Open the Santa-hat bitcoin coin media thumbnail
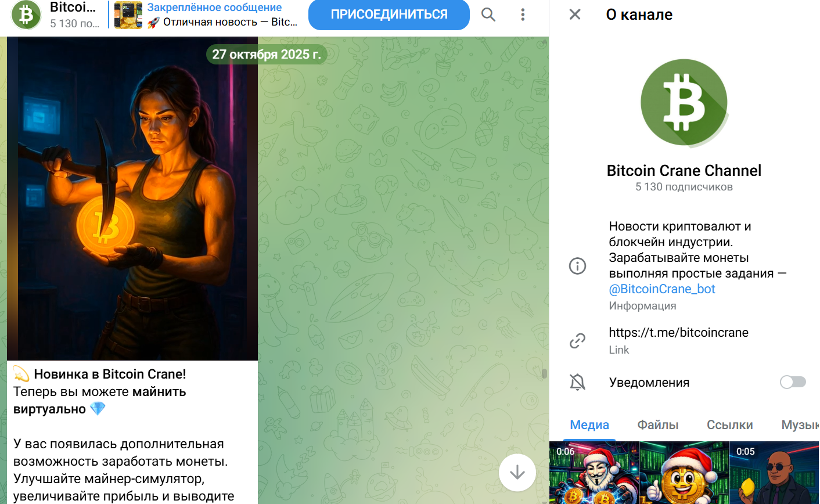The width and height of the screenshot is (820, 504). (684, 473)
